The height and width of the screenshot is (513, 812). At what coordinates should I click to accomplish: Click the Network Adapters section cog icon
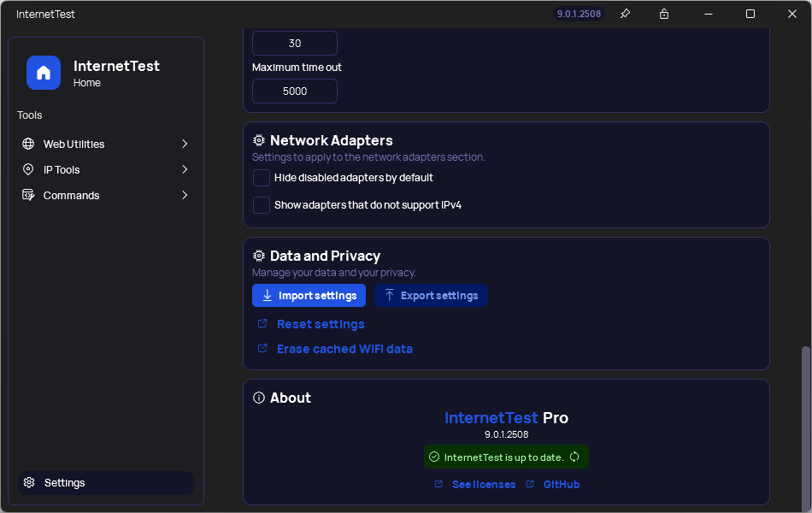point(259,140)
